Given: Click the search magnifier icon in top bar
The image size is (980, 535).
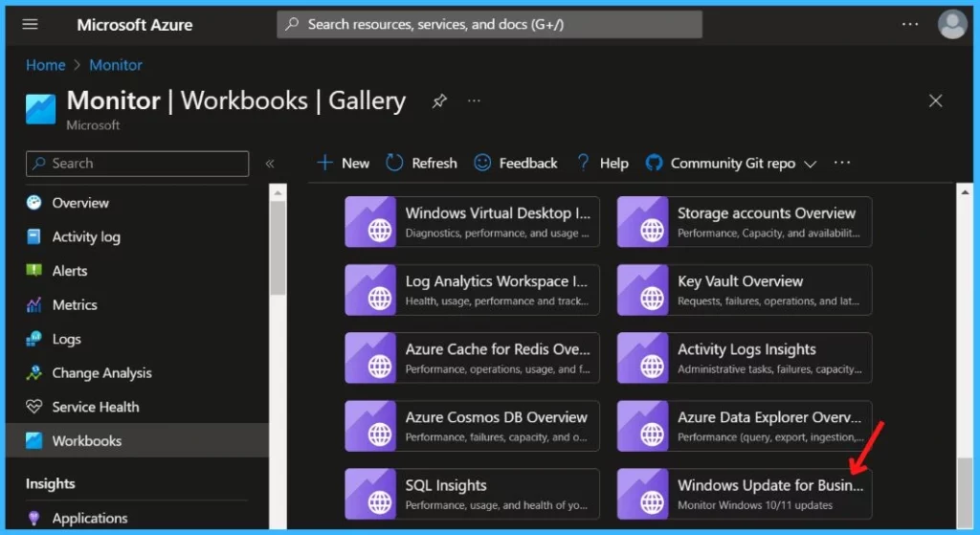Looking at the screenshot, I should tap(292, 24).
